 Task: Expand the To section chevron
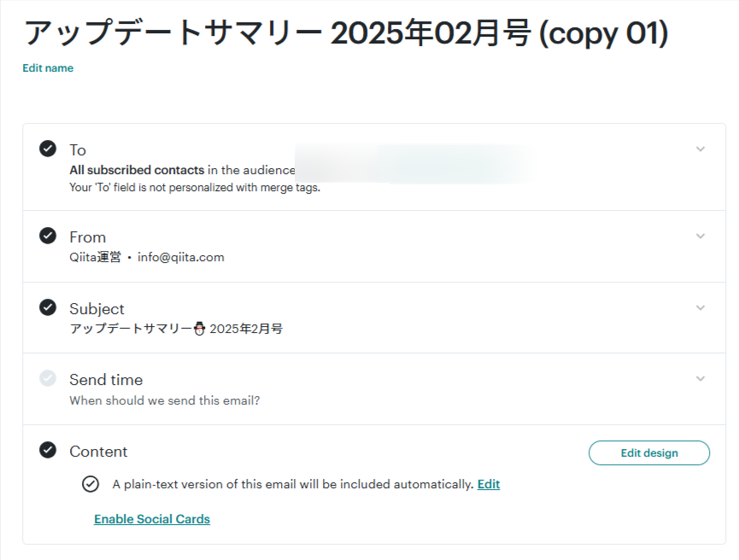click(x=701, y=149)
